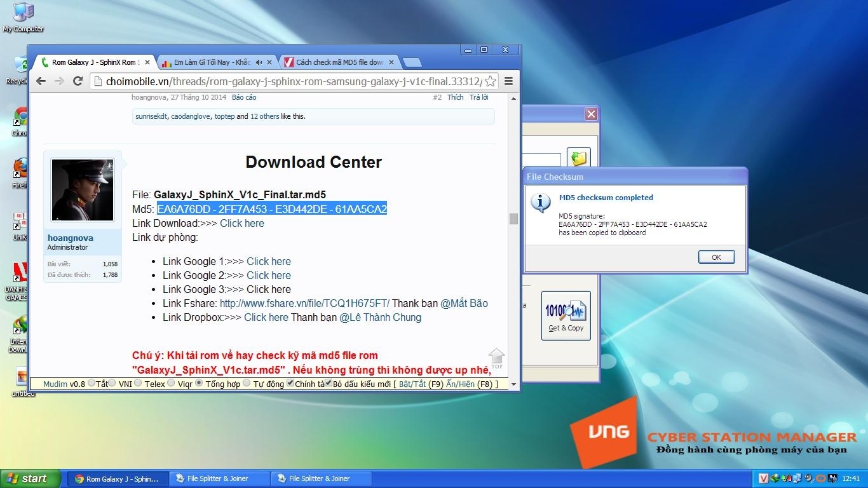This screenshot has width=868, height=488.
Task: Open a new Chrome tab
Action: (412, 62)
